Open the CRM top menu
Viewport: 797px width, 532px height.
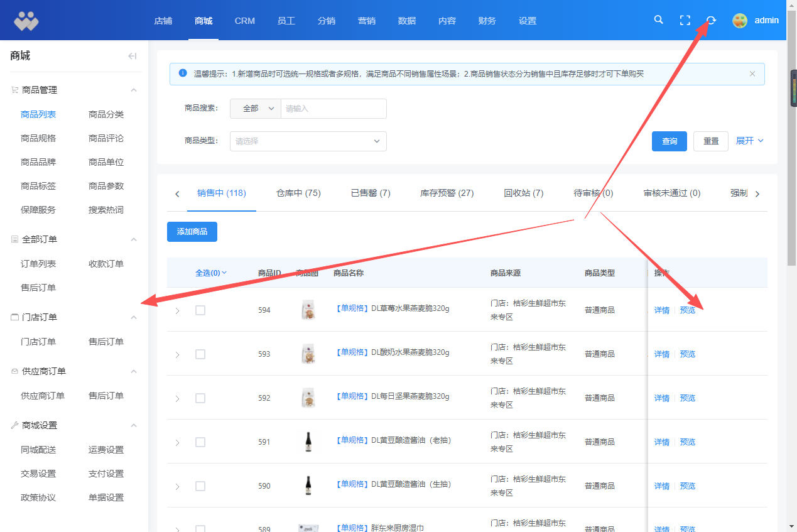coord(245,21)
